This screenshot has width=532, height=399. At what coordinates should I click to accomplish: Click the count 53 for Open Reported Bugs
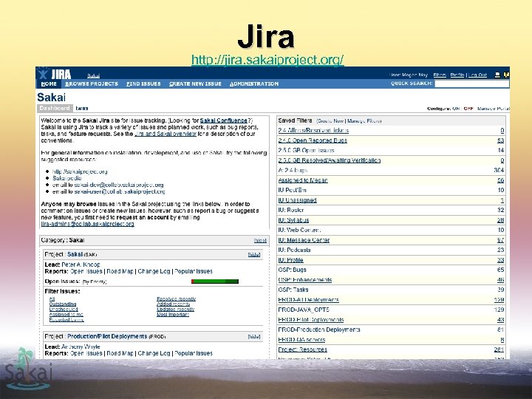500,140
